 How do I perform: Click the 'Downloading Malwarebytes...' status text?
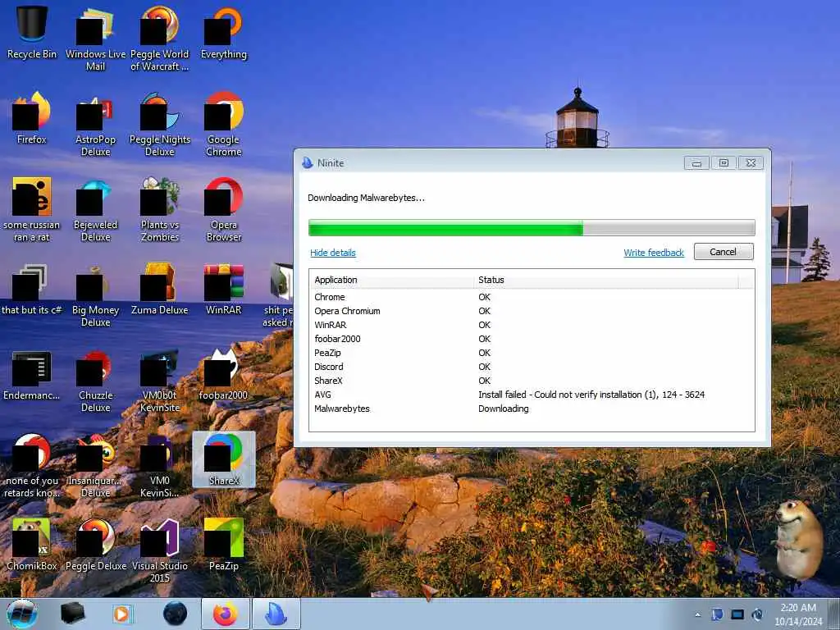[x=366, y=198]
